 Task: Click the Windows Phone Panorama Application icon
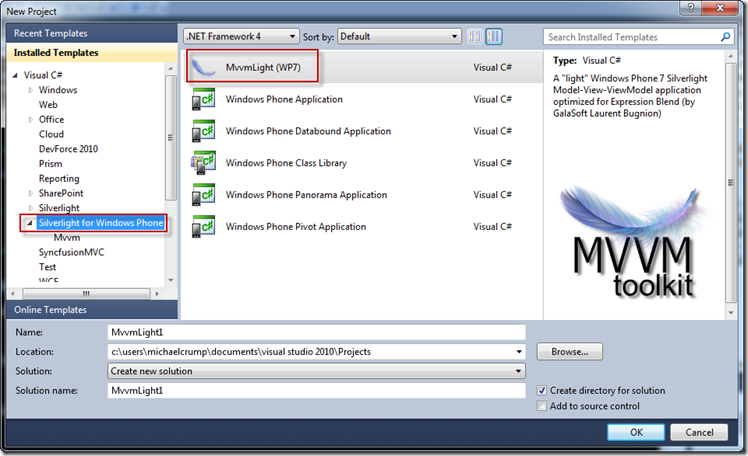click(x=203, y=195)
